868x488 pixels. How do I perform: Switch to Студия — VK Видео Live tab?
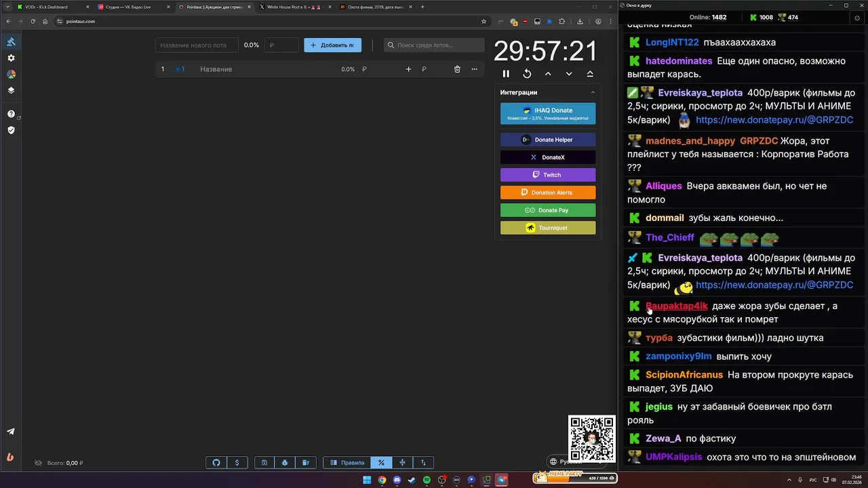[132, 7]
